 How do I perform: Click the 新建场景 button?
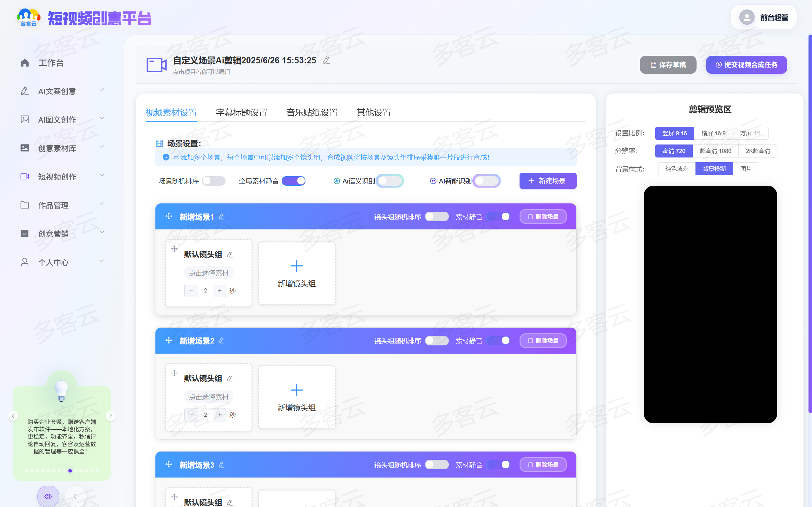(547, 181)
